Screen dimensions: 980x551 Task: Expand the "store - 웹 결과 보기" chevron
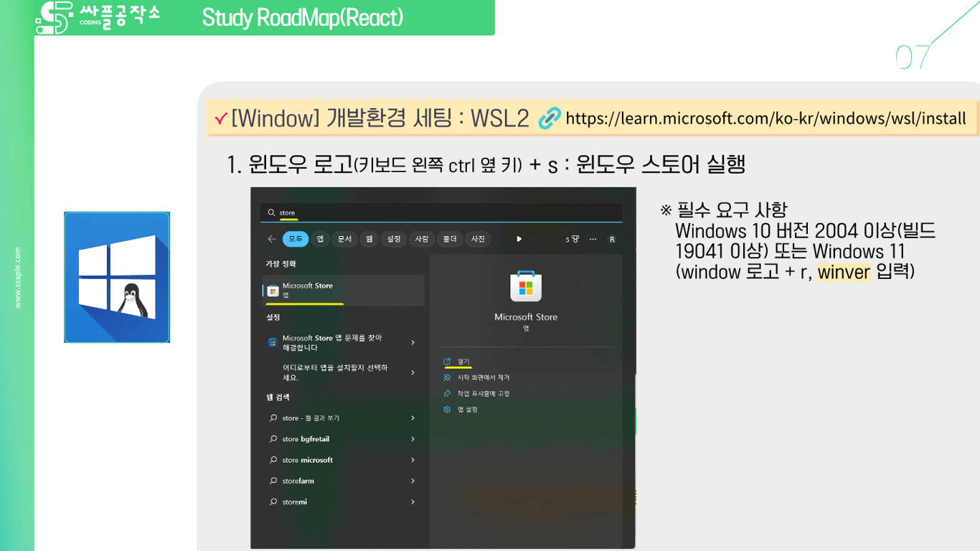click(x=413, y=418)
